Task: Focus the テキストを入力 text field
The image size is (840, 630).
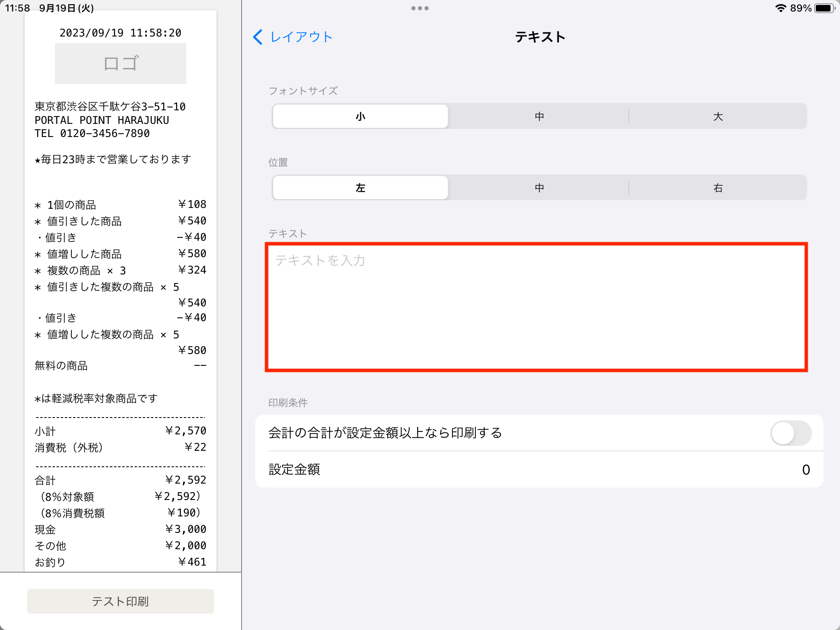Action: coord(536,307)
